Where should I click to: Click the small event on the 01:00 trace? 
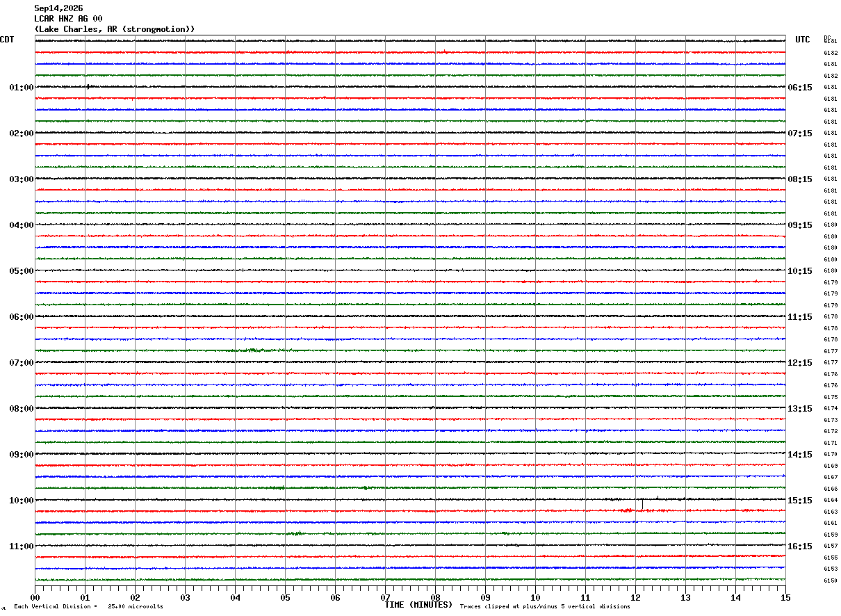pyautogui.click(x=88, y=87)
